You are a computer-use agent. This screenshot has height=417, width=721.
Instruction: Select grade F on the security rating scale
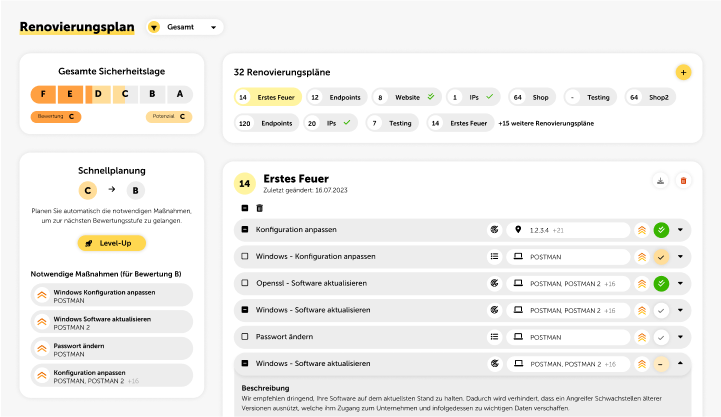(70, 95)
